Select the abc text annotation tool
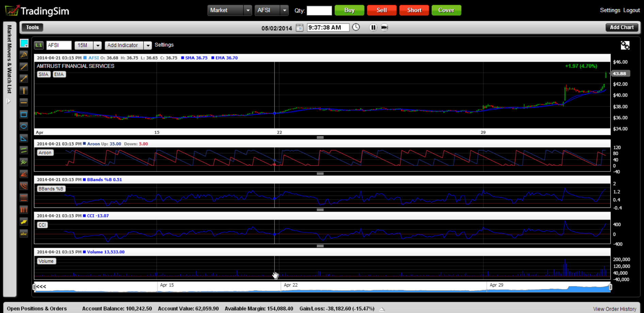 (23, 234)
